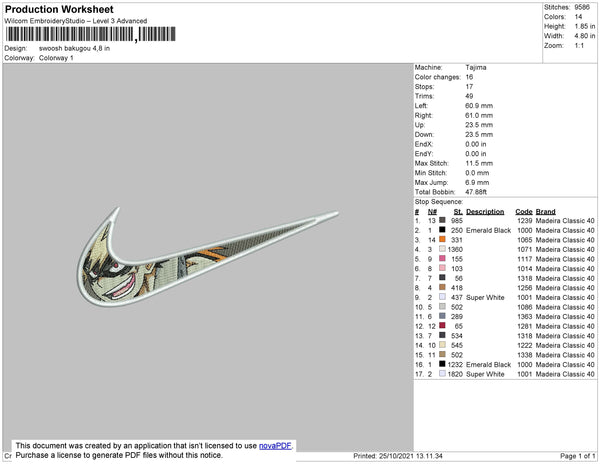Click the Printed date text in the footer

(x=398, y=456)
